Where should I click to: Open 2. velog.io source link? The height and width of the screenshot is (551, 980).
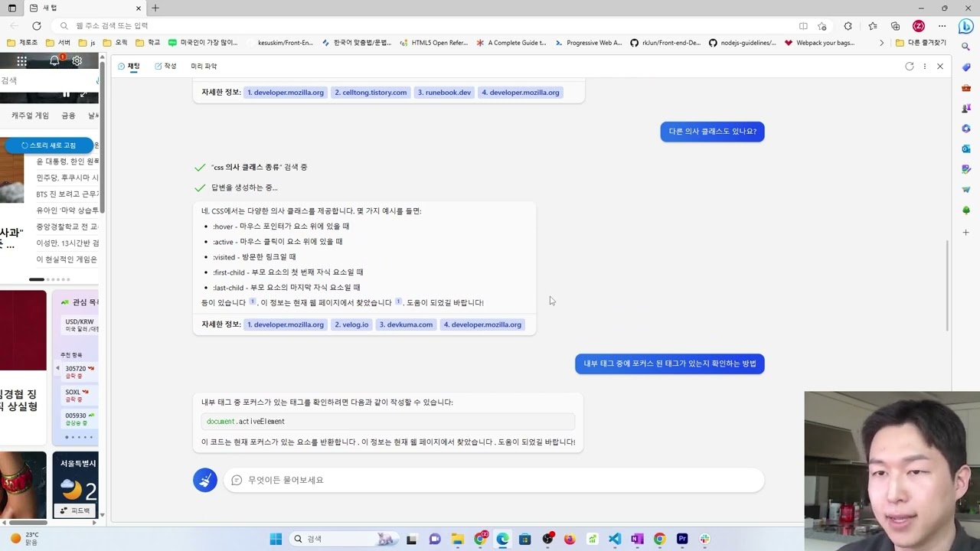coord(351,324)
